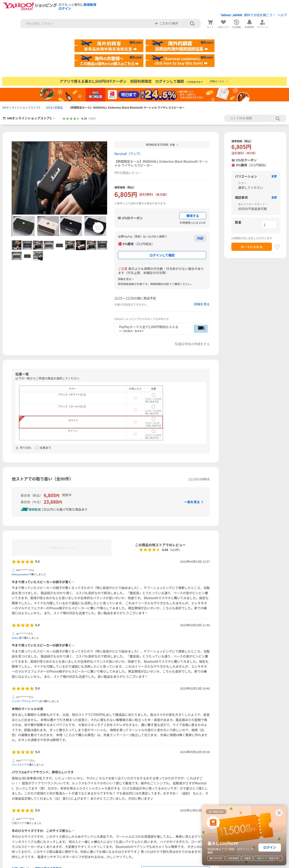
Task: Click the 数量 quantity input
Action: click(269, 225)
